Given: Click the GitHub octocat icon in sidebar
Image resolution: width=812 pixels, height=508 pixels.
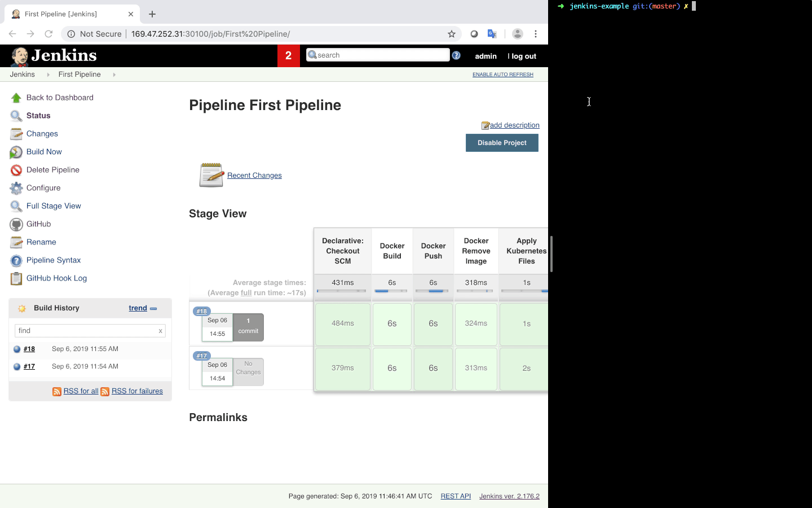Looking at the screenshot, I should point(16,224).
